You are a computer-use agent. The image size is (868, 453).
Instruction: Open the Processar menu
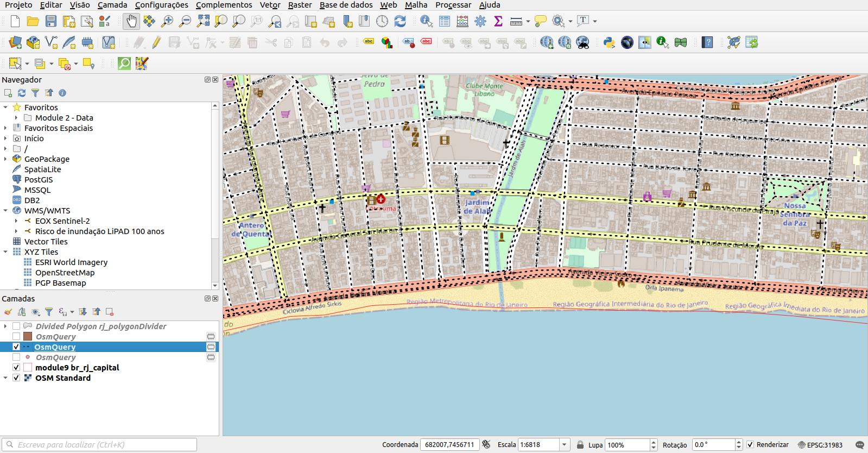click(453, 5)
